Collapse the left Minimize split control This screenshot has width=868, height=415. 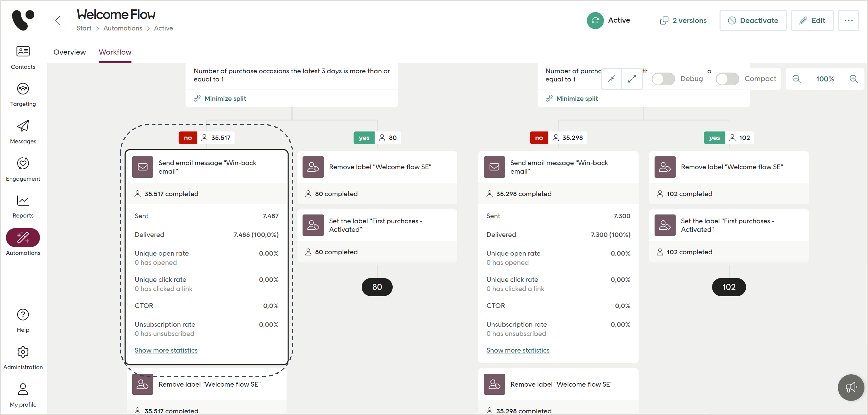point(225,99)
